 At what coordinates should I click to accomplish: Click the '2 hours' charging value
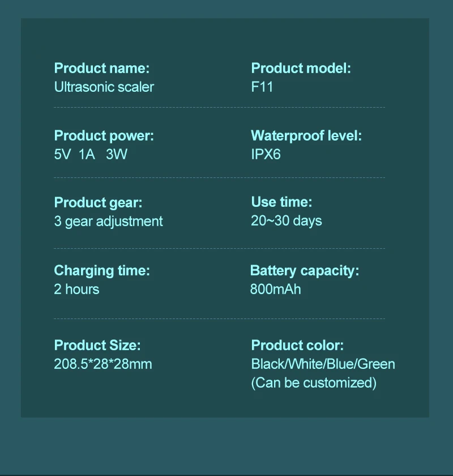click(x=76, y=289)
